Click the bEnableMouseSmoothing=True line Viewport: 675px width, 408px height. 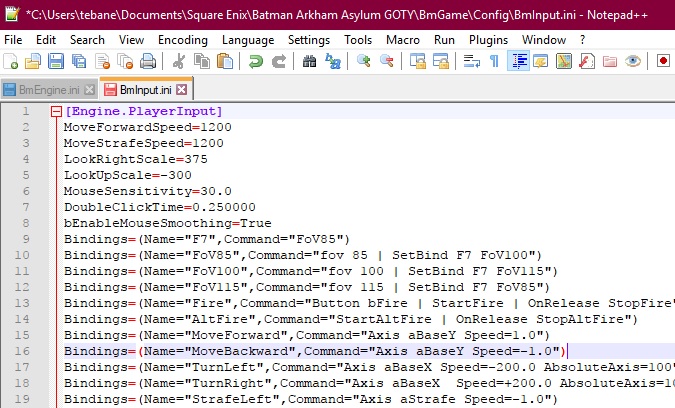(168, 223)
